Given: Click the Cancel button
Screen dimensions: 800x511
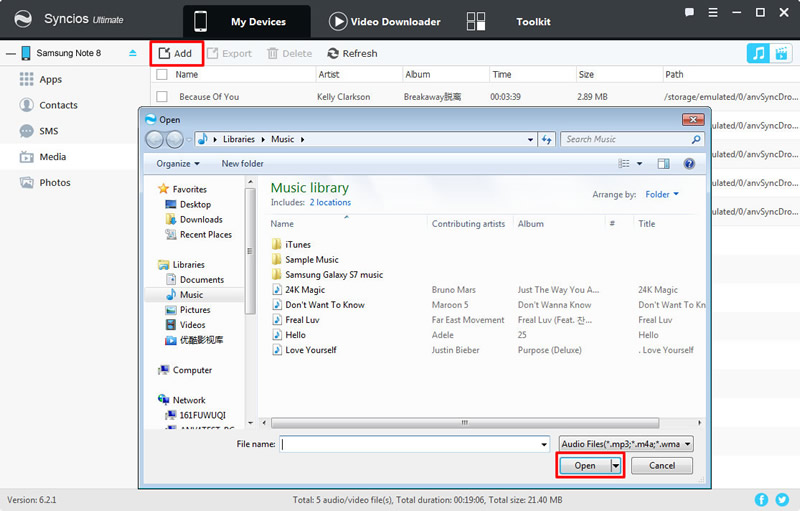Looking at the screenshot, I should 662,466.
